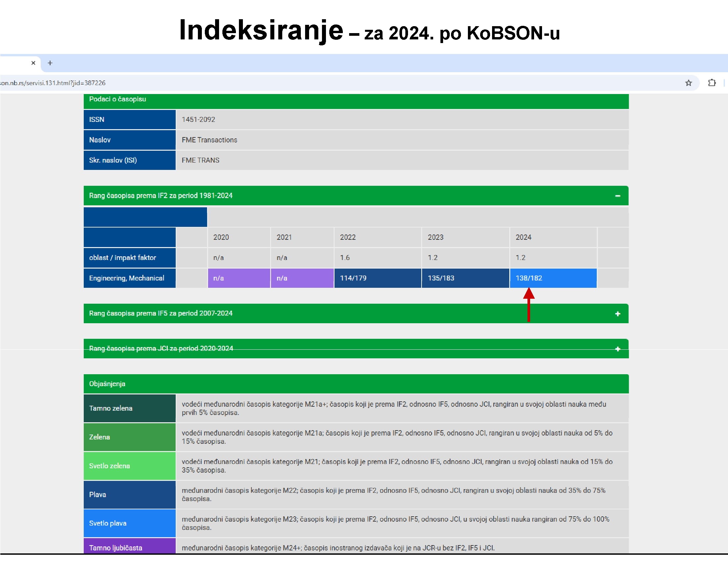The image size is (728, 563).
Task: Close the current browser tab
Action: pyautogui.click(x=33, y=63)
